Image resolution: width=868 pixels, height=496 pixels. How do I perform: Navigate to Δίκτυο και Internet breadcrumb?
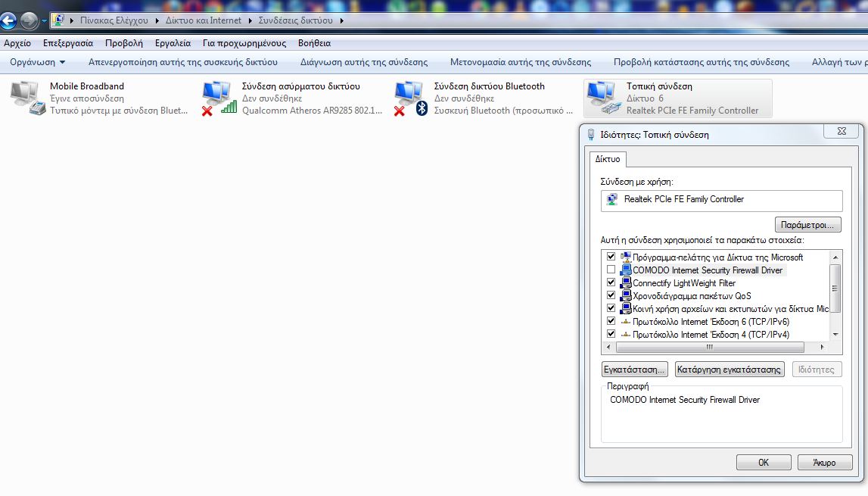pos(203,20)
